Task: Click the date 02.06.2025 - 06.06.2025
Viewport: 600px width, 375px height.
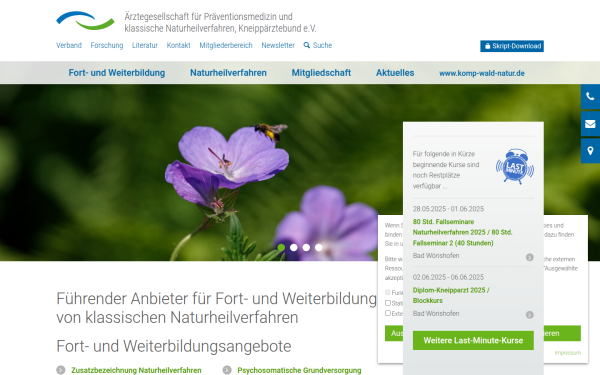Action: (448, 277)
